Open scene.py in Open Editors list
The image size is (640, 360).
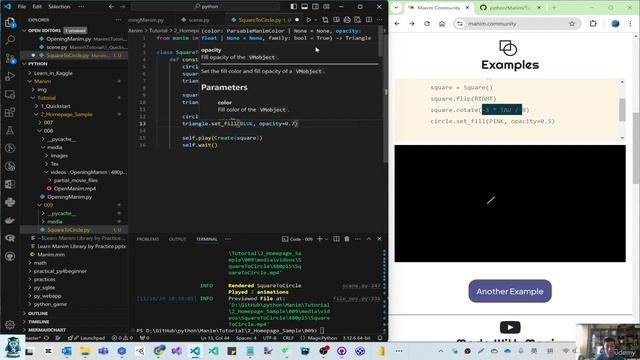[57, 47]
